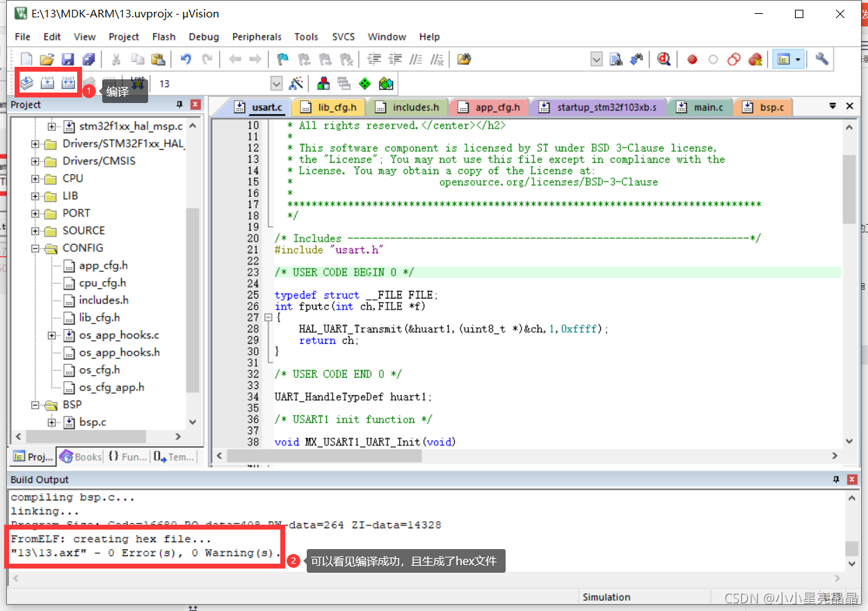Toggle enable/disable breakpoint icon

[713, 60]
